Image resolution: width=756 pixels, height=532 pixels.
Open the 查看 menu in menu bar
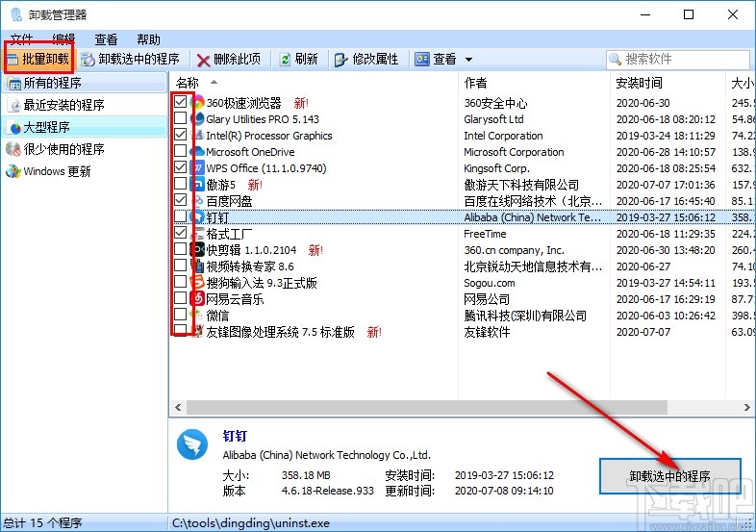coord(106,39)
